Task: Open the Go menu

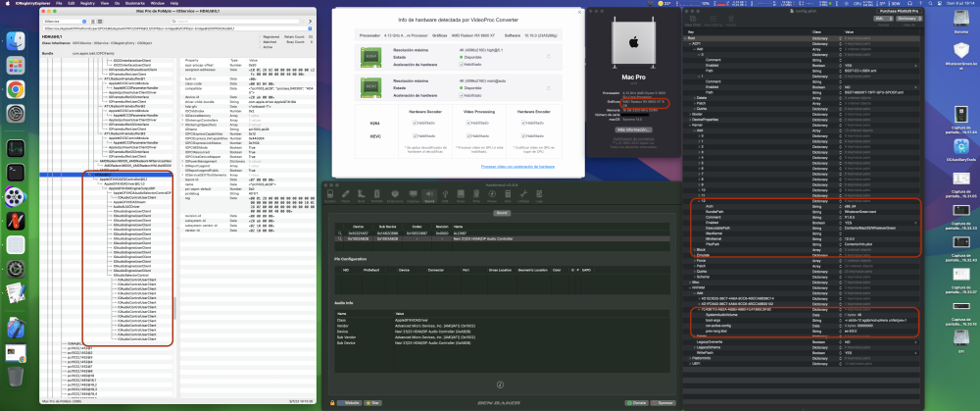Action: 118,3
